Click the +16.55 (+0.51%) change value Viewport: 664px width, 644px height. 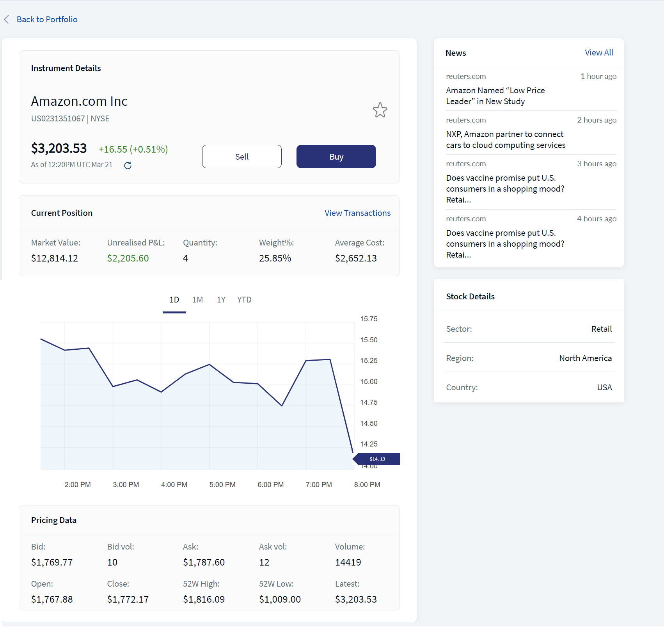[x=133, y=149]
